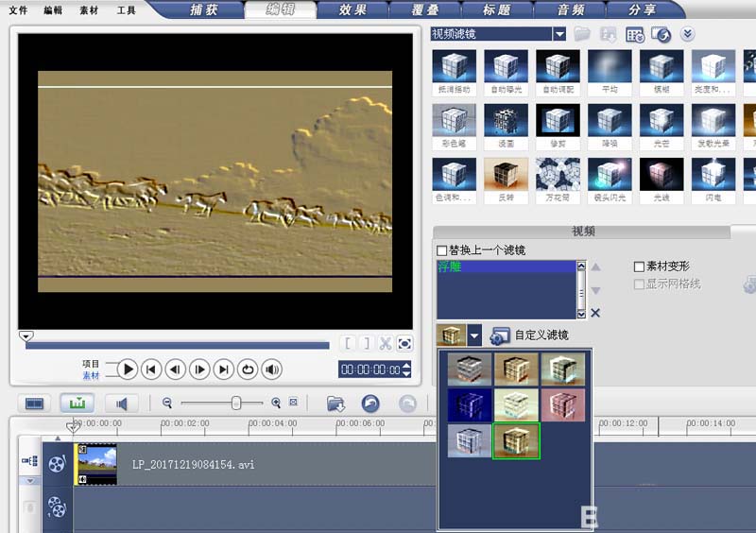Click 自定义滤镜 button

[530, 335]
